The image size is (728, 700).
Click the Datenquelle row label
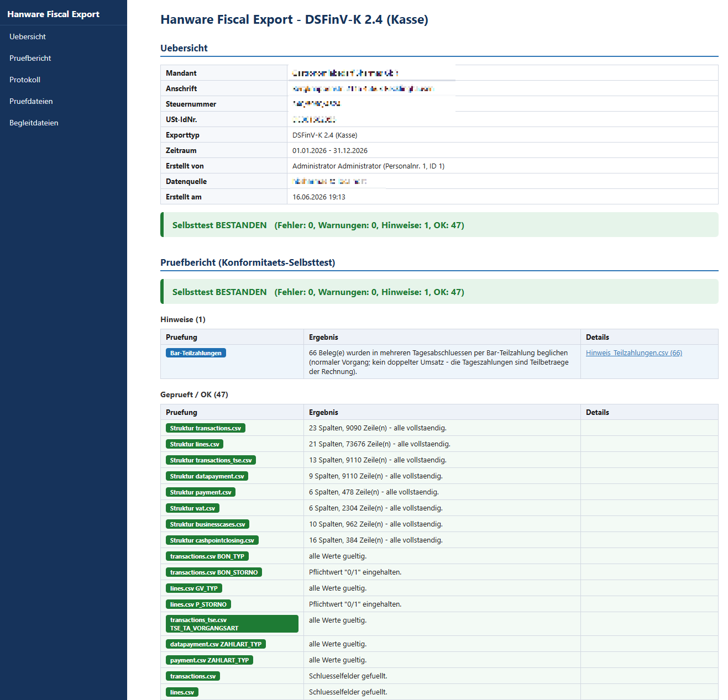click(x=186, y=182)
